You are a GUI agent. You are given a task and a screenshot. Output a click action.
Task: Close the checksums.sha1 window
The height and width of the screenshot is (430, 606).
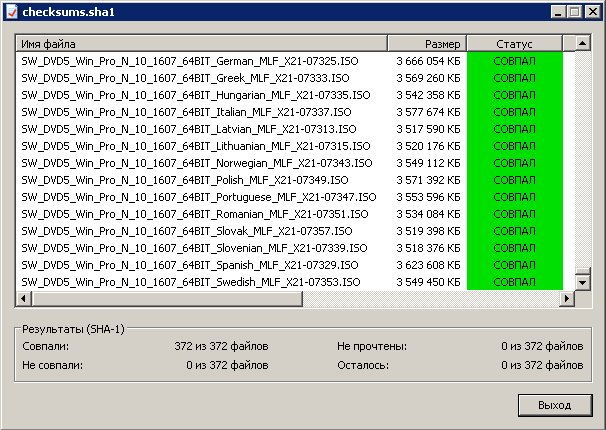592,12
